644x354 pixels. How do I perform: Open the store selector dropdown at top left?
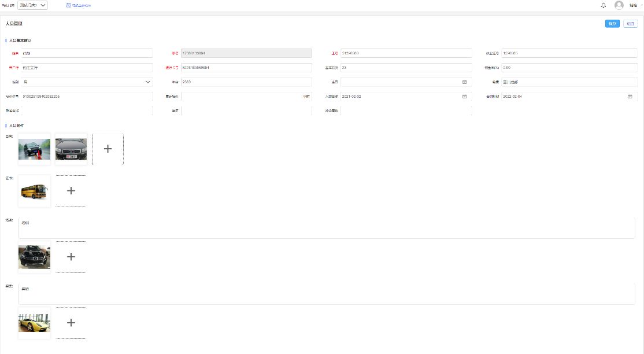pyautogui.click(x=32, y=5)
